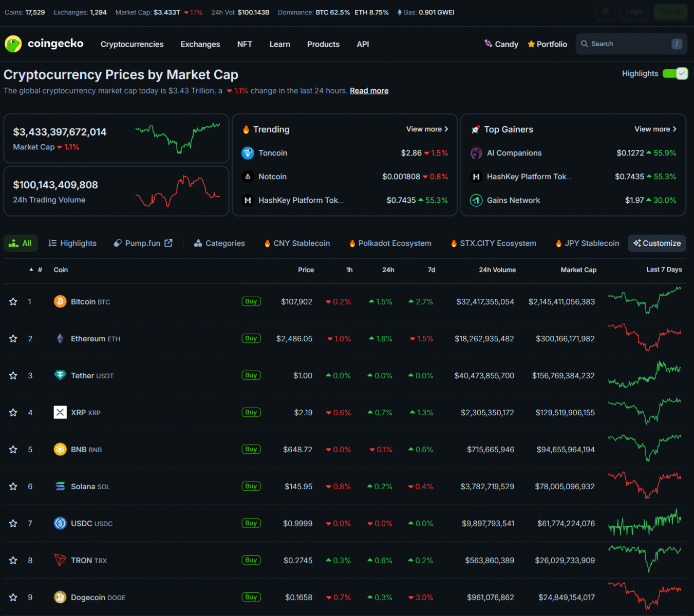Select the Polkadot Ecosystem tab
Screen dimensions: 694x616
coord(390,243)
